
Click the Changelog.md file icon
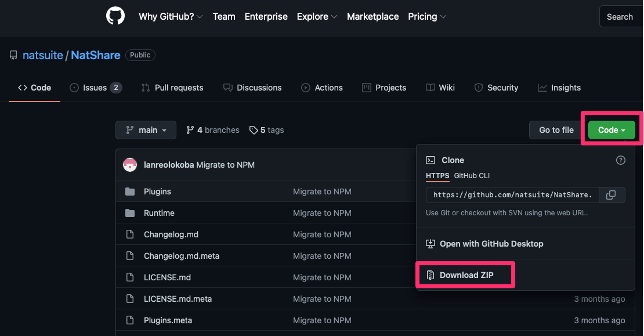(x=130, y=234)
